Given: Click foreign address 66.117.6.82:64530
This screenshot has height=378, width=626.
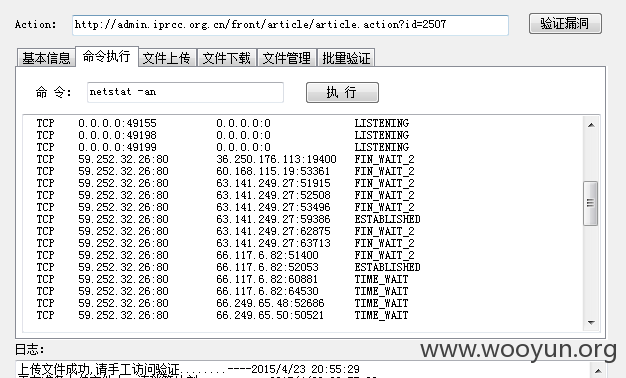Looking at the screenshot, I should point(267,291).
